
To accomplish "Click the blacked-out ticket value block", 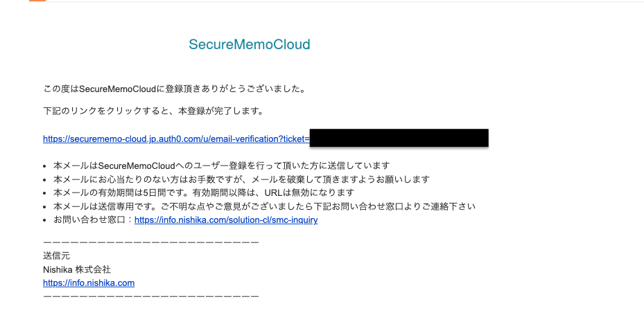I will pos(399,138).
